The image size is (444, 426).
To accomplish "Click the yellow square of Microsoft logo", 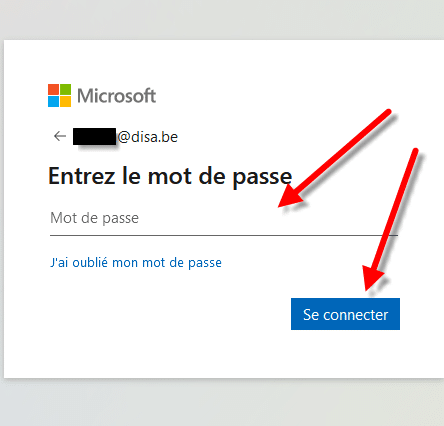I will tap(65, 102).
